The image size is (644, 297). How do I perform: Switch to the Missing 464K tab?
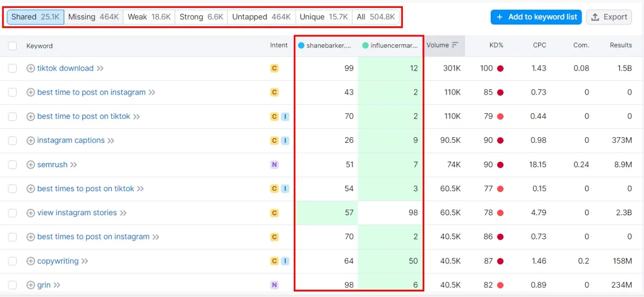coord(94,17)
